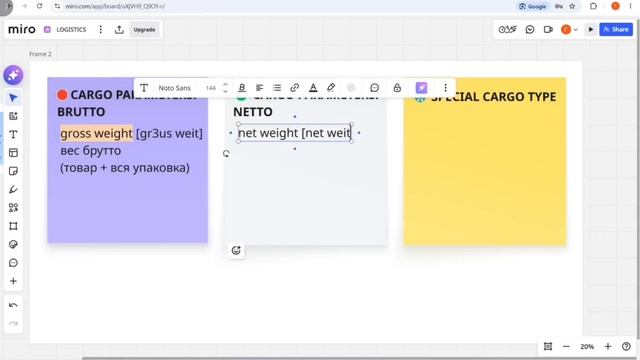The height and width of the screenshot is (360, 640).
Task: Open LOGISTICS board title
Action: pyautogui.click(x=71, y=29)
